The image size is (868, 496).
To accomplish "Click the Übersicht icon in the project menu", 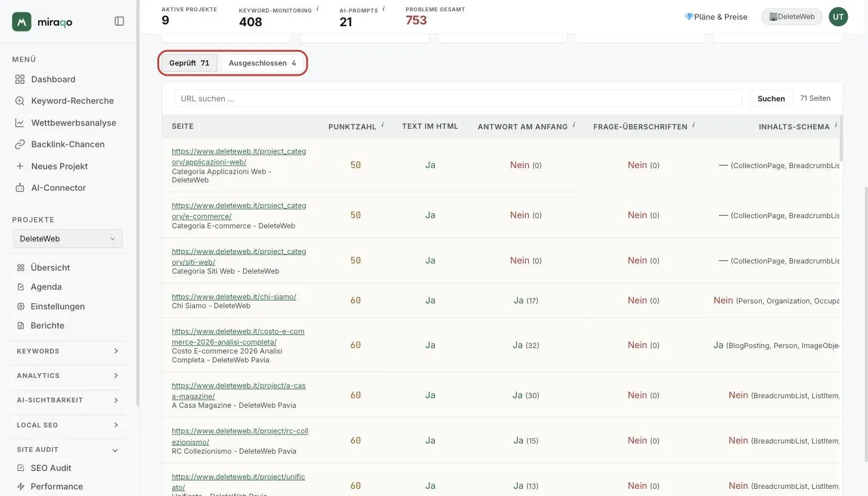I will [x=21, y=268].
